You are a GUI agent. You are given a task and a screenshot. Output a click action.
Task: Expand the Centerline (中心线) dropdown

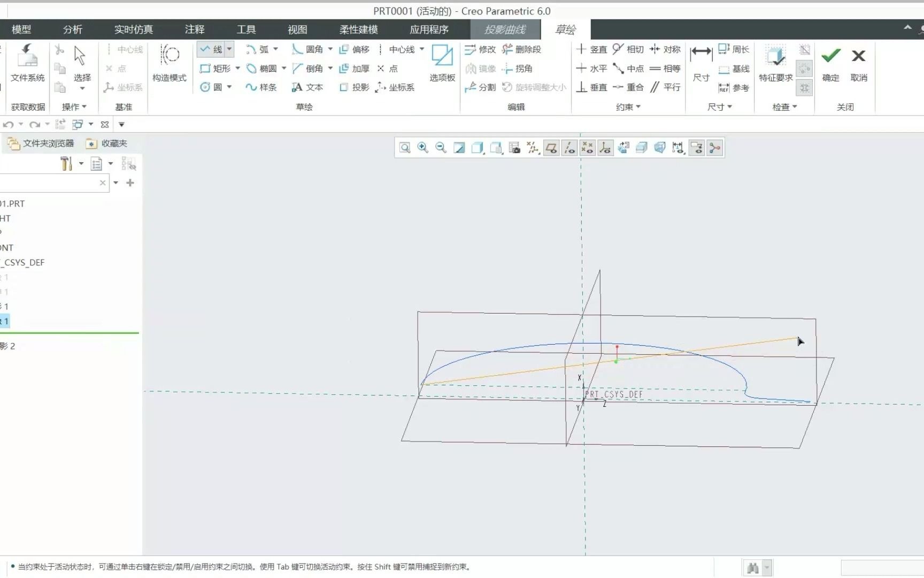click(422, 49)
